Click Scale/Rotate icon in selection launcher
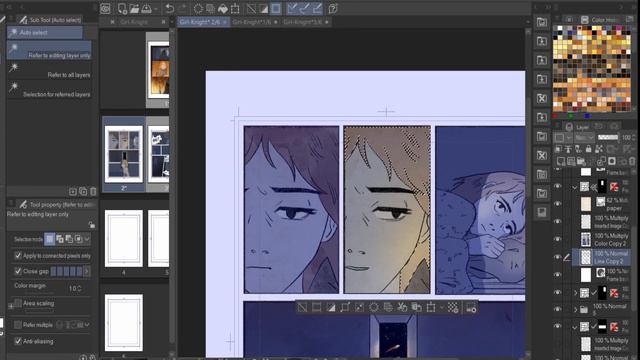This screenshot has height=360, width=640. coord(431,307)
